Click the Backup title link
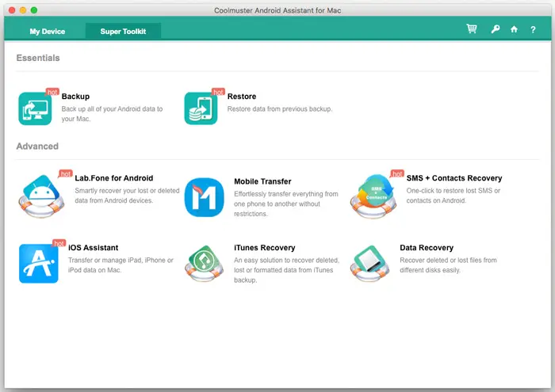 pyautogui.click(x=75, y=97)
